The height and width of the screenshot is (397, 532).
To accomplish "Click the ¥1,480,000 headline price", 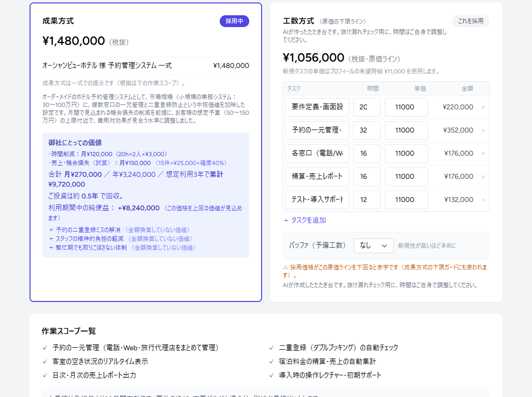I will pos(73,41).
